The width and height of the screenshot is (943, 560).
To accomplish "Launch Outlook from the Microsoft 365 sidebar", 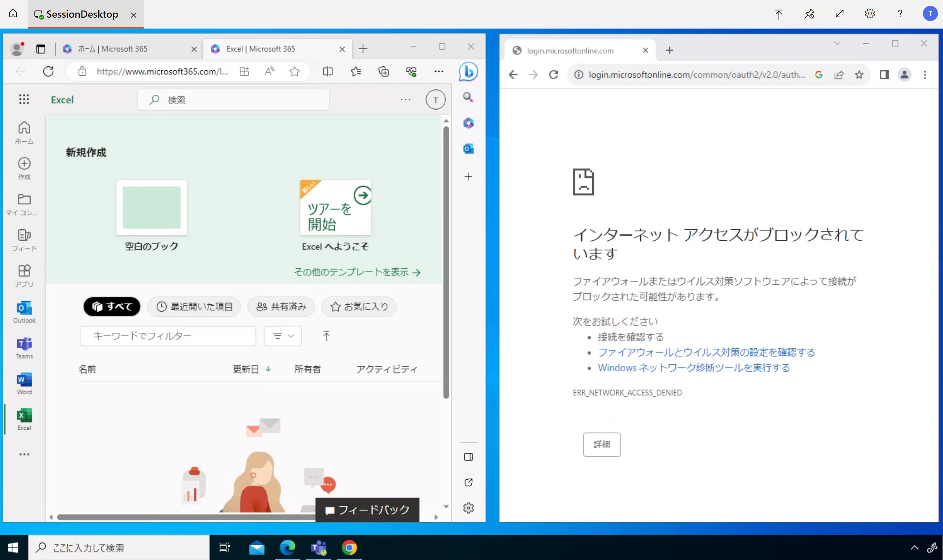I will (x=24, y=312).
